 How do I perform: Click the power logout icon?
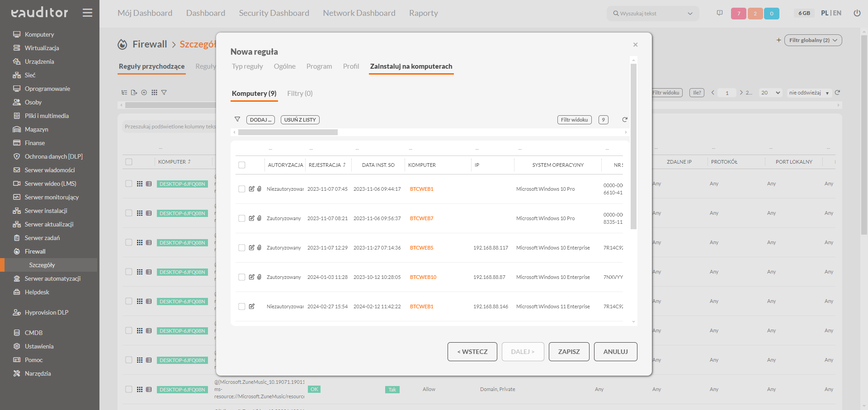point(857,13)
